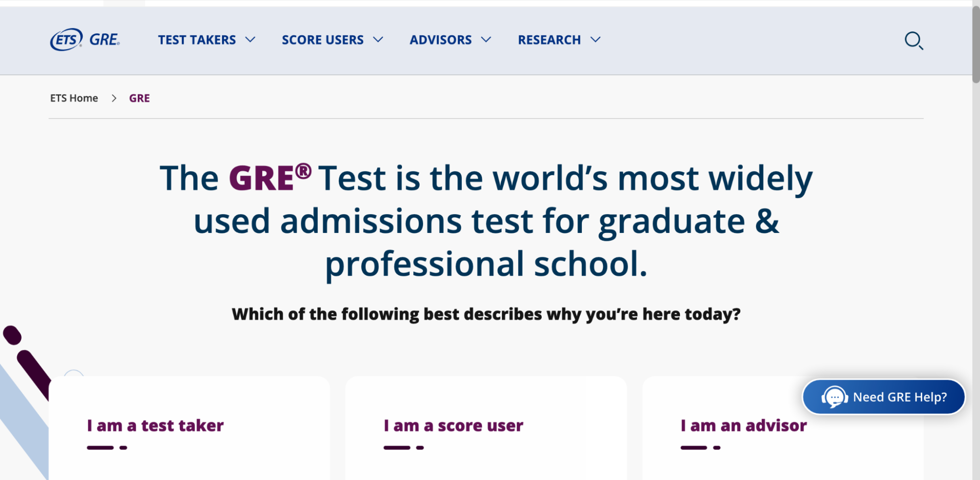Open the TEST TAKERS menu label
The height and width of the screenshot is (480, 980).
tap(197, 40)
